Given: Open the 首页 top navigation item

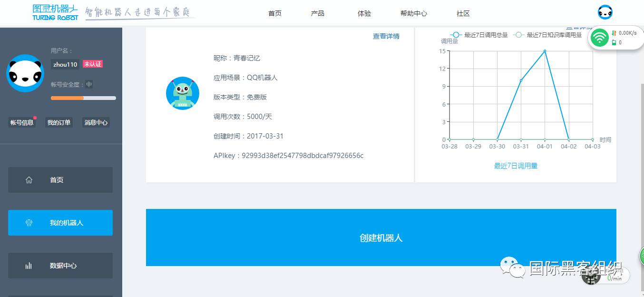Looking at the screenshot, I should (275, 13).
